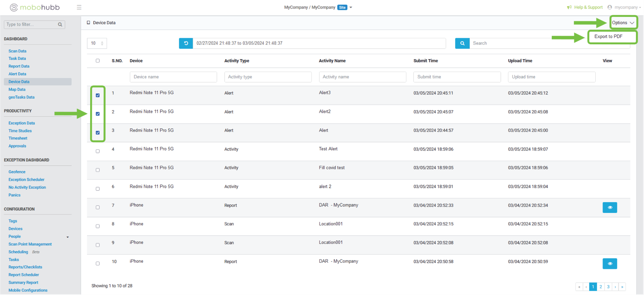Click the sidebar filter search icon

pos(60,25)
